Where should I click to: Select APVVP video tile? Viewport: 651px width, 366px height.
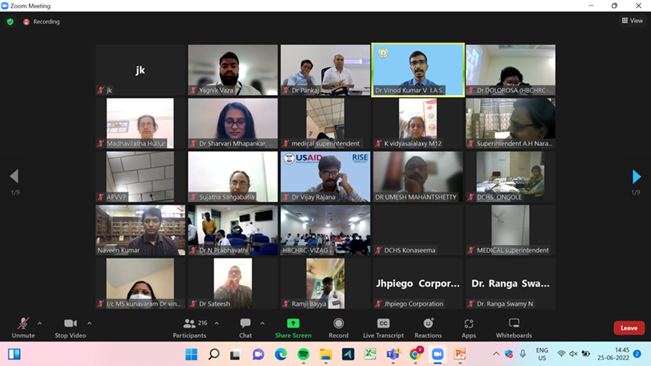click(140, 177)
